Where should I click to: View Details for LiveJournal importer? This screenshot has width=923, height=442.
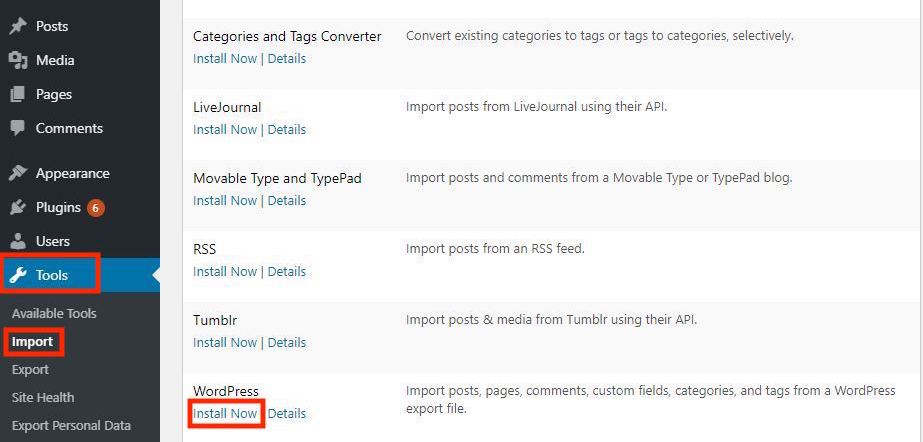[x=287, y=129]
